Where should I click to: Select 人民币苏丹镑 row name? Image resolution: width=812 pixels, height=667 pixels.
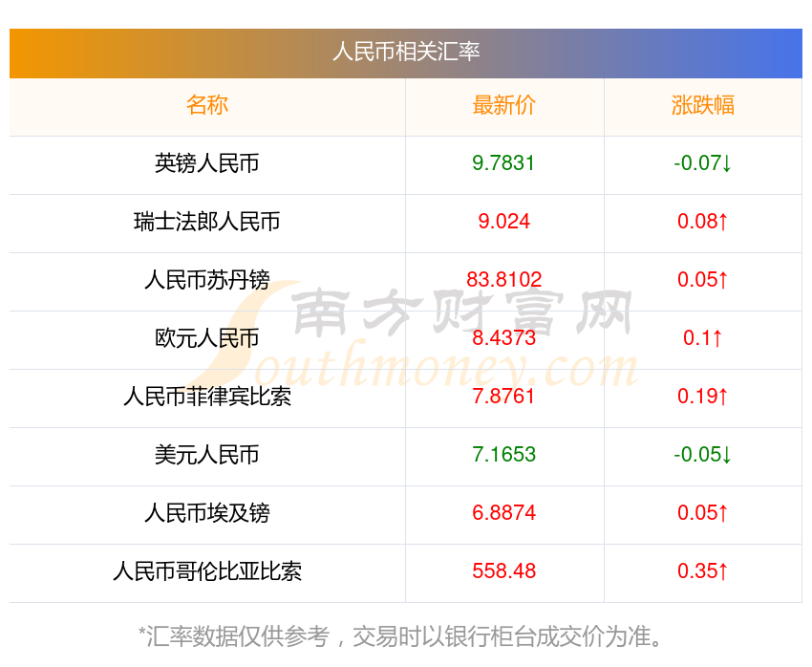(x=207, y=280)
